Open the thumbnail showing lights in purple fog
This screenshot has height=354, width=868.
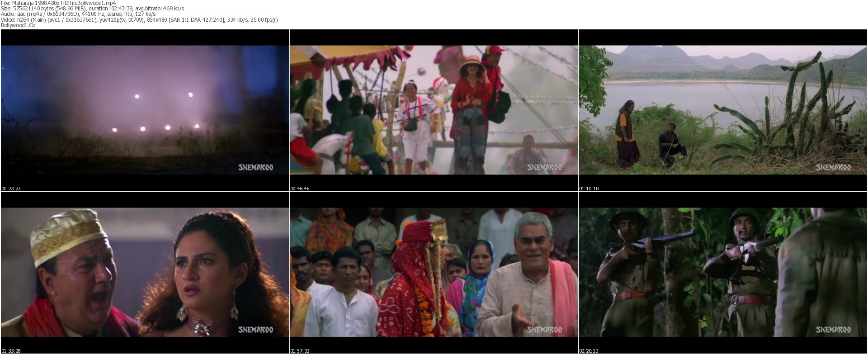click(145, 110)
